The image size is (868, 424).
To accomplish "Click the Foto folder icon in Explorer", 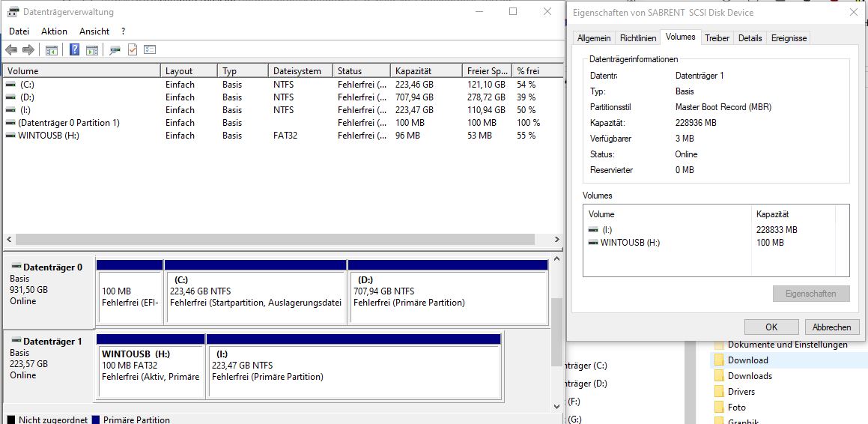I will point(719,408).
